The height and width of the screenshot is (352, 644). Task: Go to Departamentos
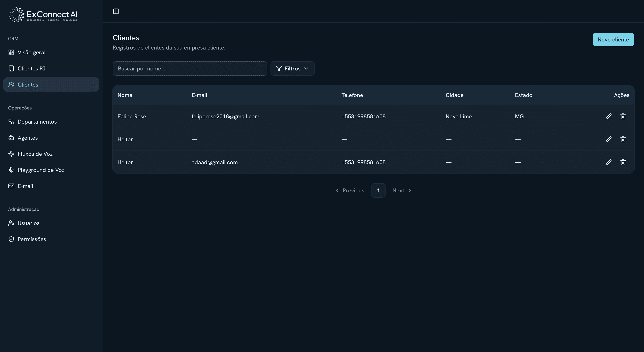coord(51,122)
